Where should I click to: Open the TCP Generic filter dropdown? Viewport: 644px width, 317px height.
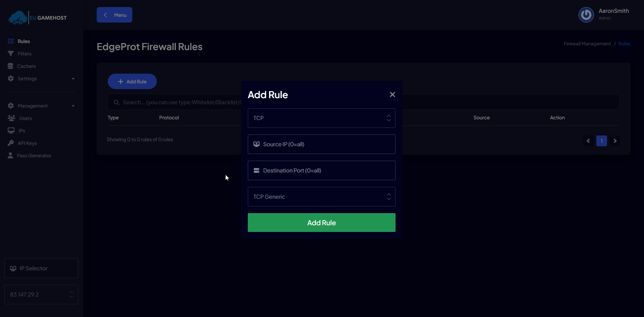(x=322, y=197)
